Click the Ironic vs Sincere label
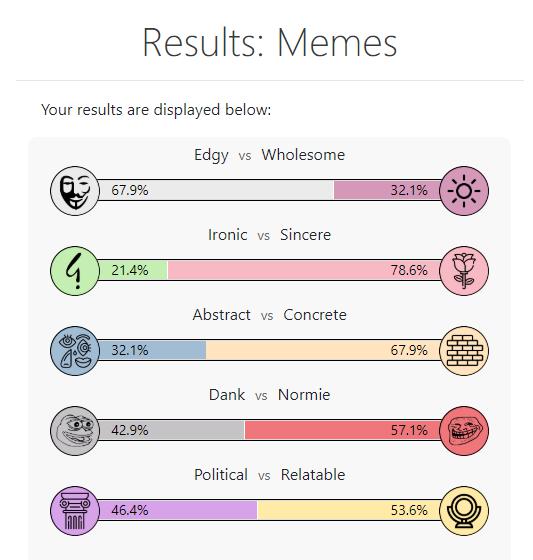 [269, 235]
